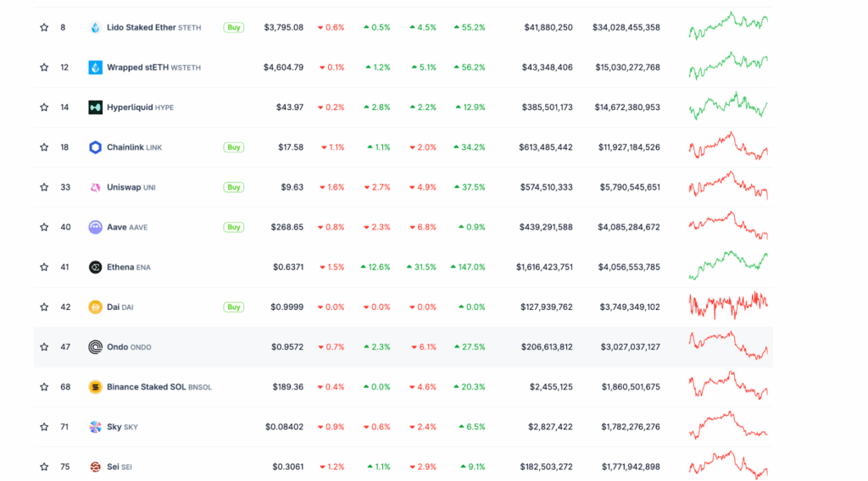Screen dimensions: 868x481
Task: Open Dai's red sparkline chart
Action: click(x=728, y=306)
